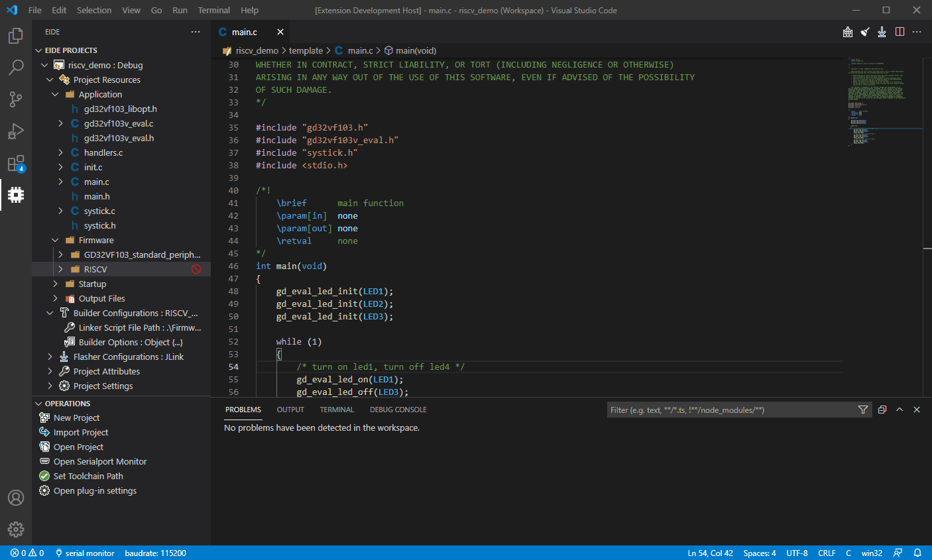Toggle the excluded marker on RISCV folder
Screen dimensions: 932x560
(196, 269)
